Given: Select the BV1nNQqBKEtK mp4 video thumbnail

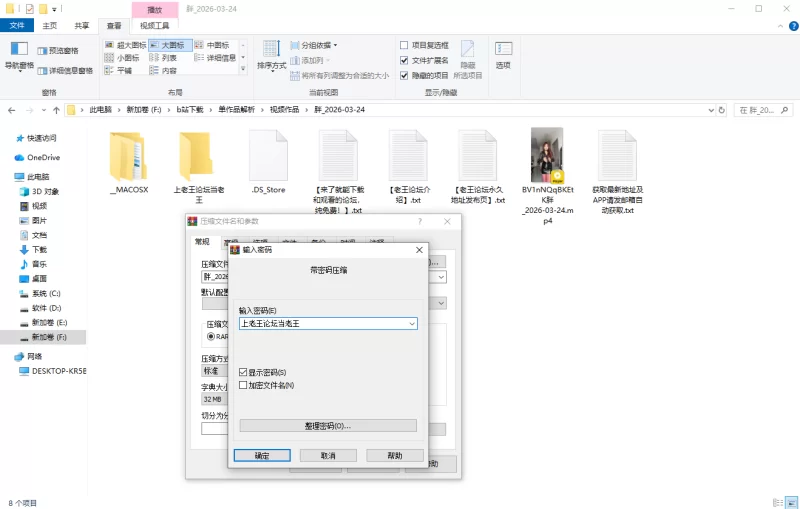Looking at the screenshot, I should click(546, 156).
